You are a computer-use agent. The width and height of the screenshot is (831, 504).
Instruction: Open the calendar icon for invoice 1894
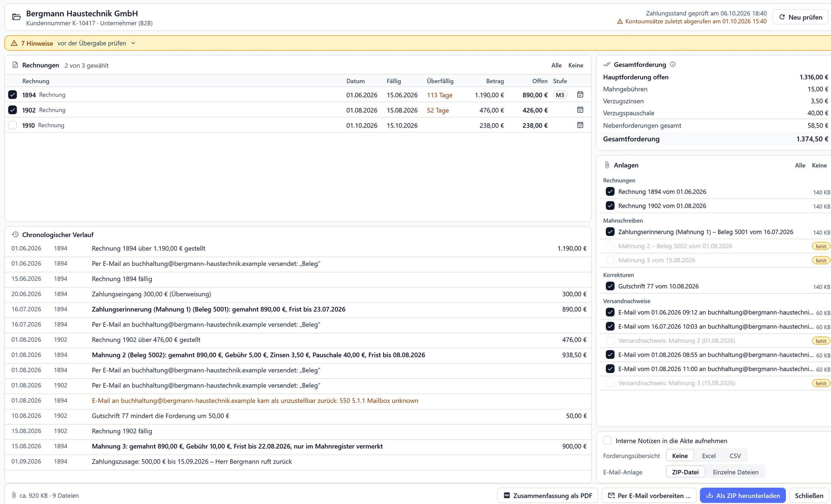(x=580, y=95)
